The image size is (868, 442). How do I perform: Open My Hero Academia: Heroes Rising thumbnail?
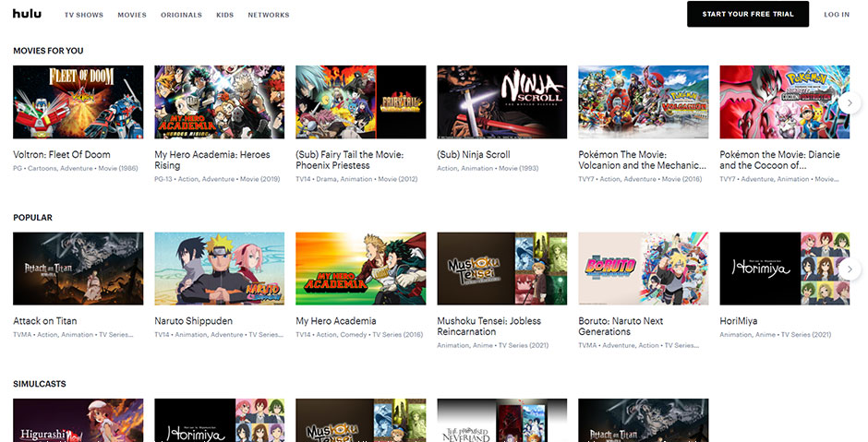[x=219, y=102]
